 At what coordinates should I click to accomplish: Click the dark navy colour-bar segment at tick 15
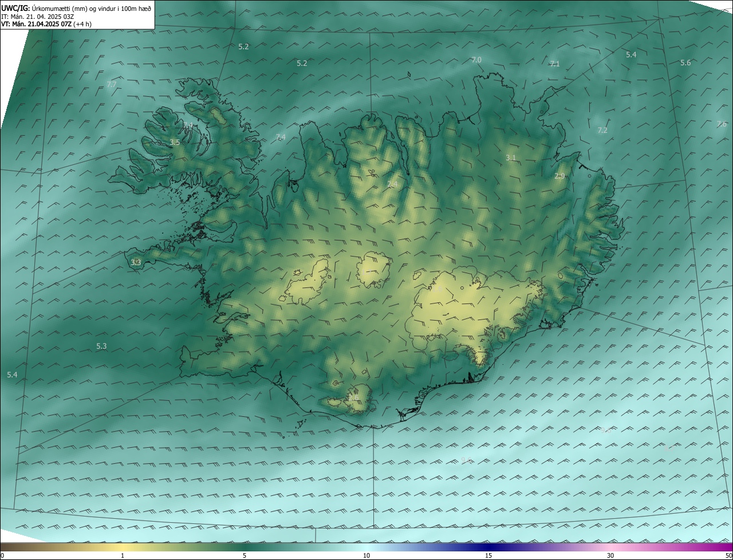[488, 547]
